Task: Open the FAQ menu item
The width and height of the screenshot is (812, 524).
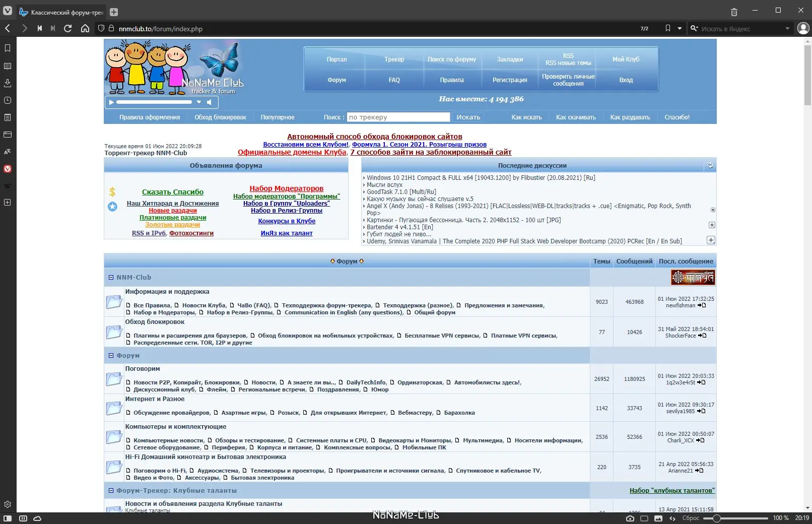Action: (394, 80)
